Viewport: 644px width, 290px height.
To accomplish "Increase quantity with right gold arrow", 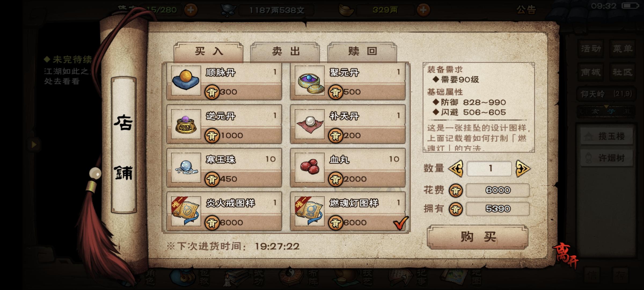I will pyautogui.click(x=523, y=169).
